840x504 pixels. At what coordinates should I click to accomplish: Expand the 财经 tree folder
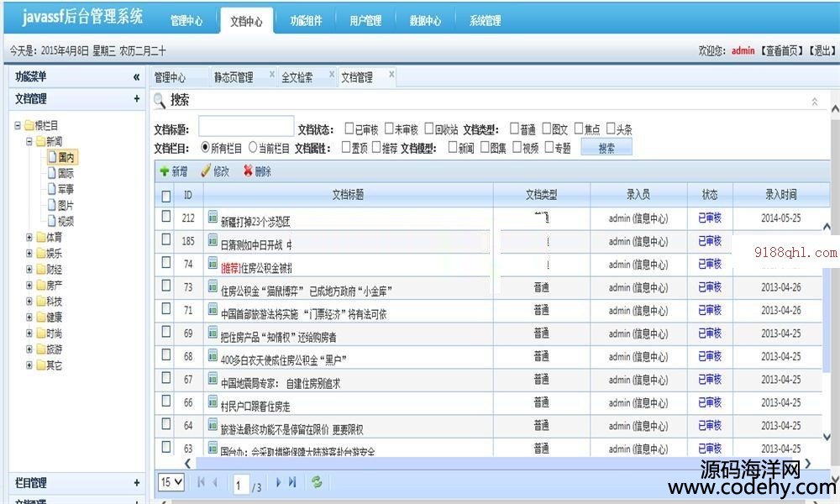29,270
